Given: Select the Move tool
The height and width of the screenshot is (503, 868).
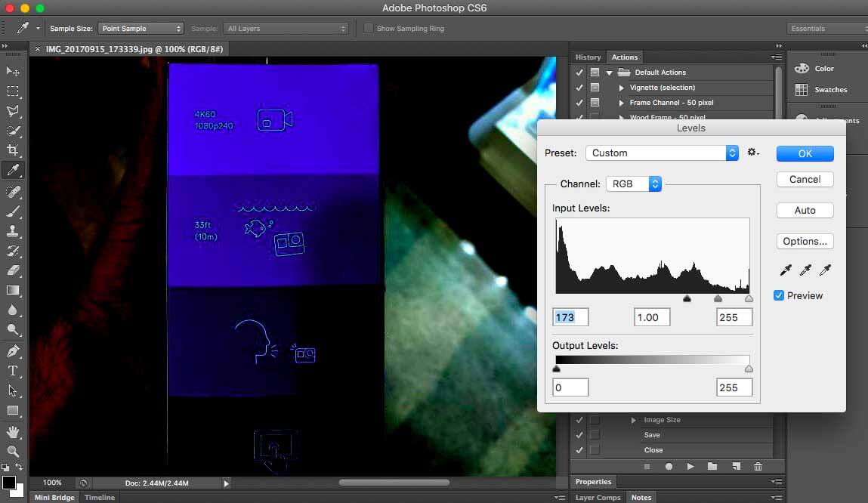Looking at the screenshot, I should click(13, 72).
